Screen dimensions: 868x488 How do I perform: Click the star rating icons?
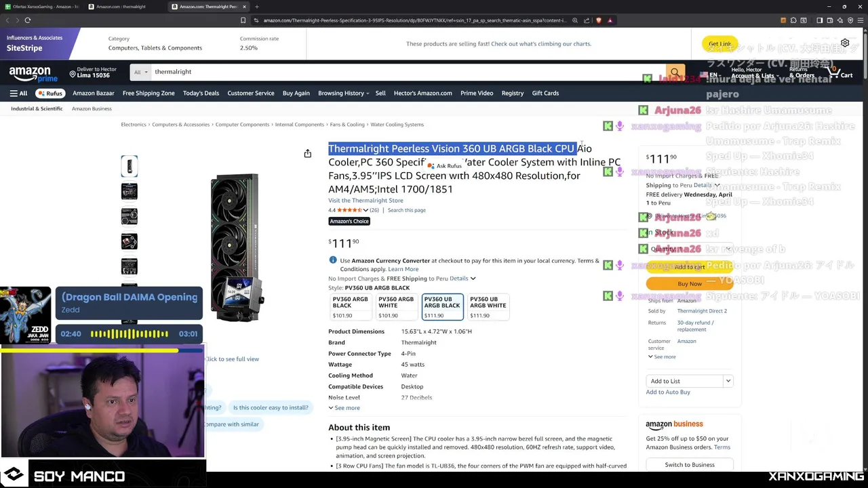tap(349, 210)
